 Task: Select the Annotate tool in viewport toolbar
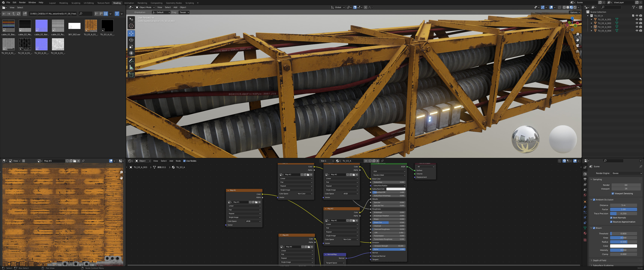(x=131, y=61)
